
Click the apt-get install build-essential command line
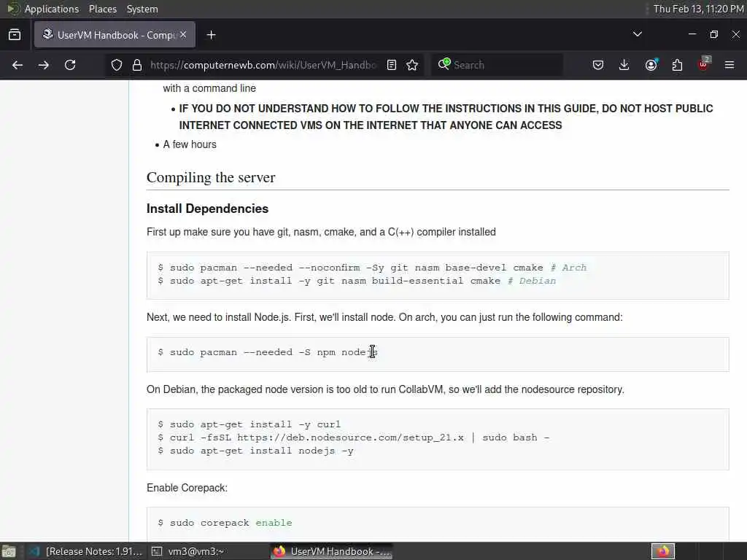(357, 281)
